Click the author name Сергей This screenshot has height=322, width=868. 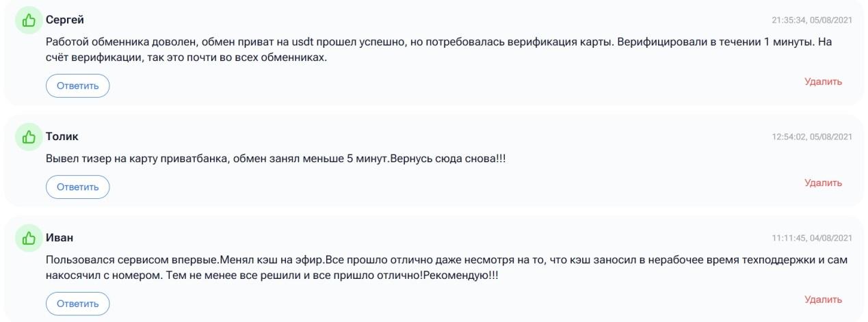coord(65,20)
